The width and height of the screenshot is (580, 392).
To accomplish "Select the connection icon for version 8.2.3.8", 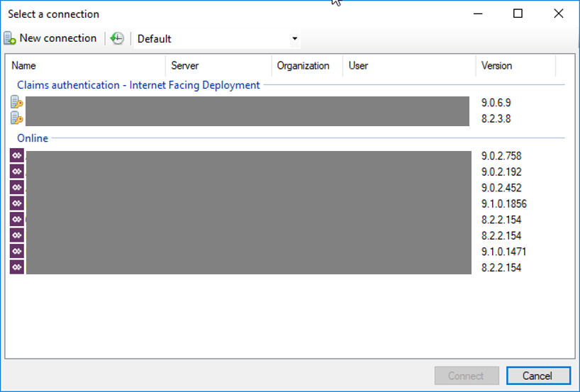I will coord(17,118).
